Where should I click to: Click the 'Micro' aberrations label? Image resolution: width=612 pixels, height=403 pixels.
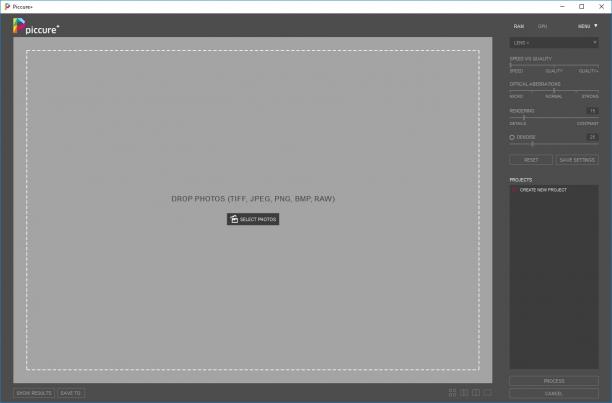coord(516,96)
